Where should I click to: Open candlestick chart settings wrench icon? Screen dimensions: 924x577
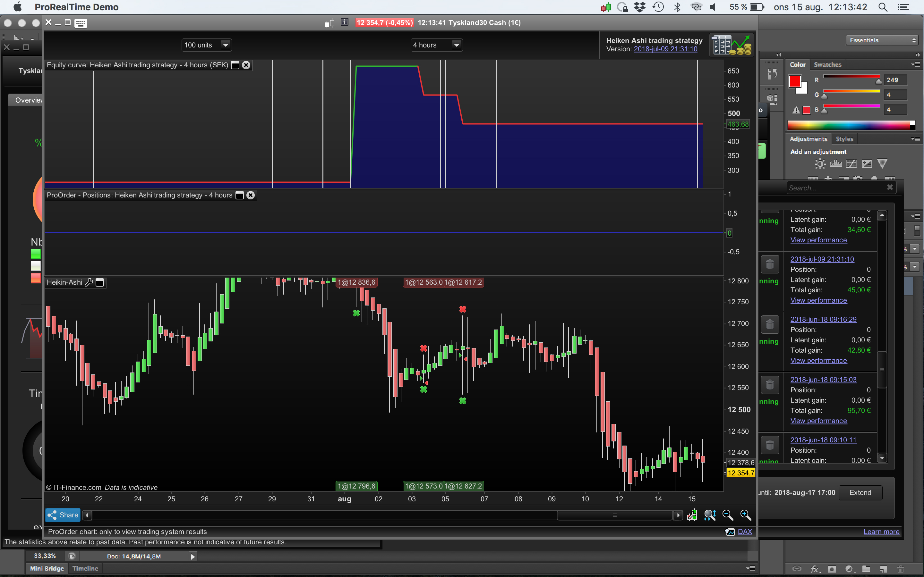[692, 515]
